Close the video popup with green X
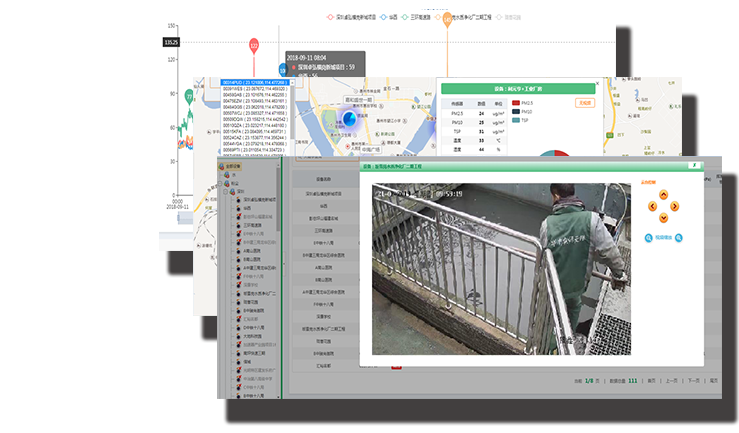This screenshot has height=433, width=739. point(694,165)
